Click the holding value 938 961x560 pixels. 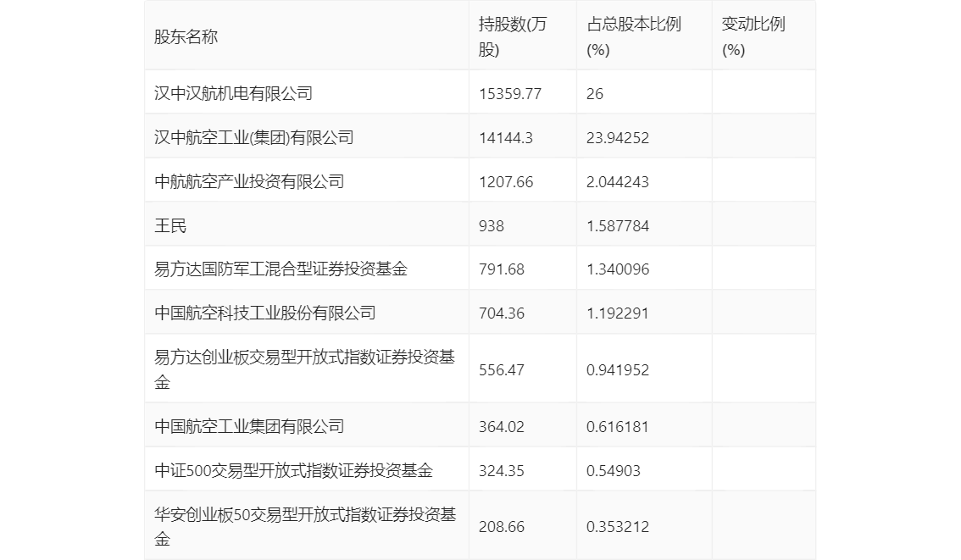coord(492,226)
